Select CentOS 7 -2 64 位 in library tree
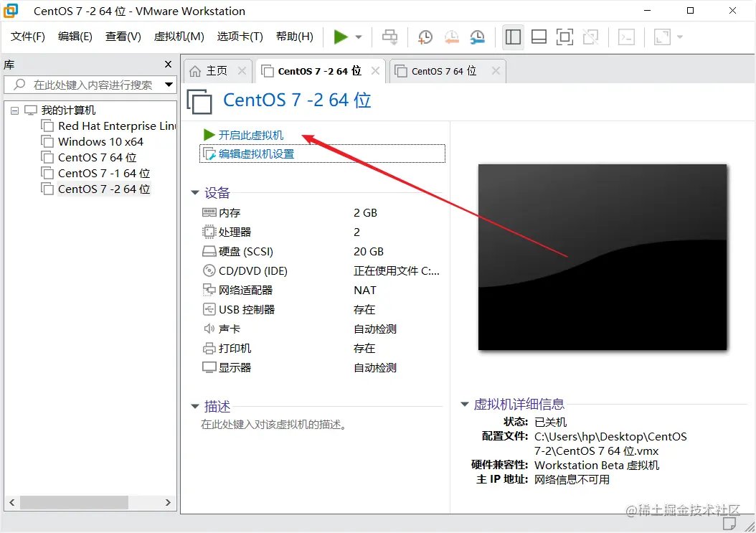Viewport: 756px width, 533px height. [104, 189]
